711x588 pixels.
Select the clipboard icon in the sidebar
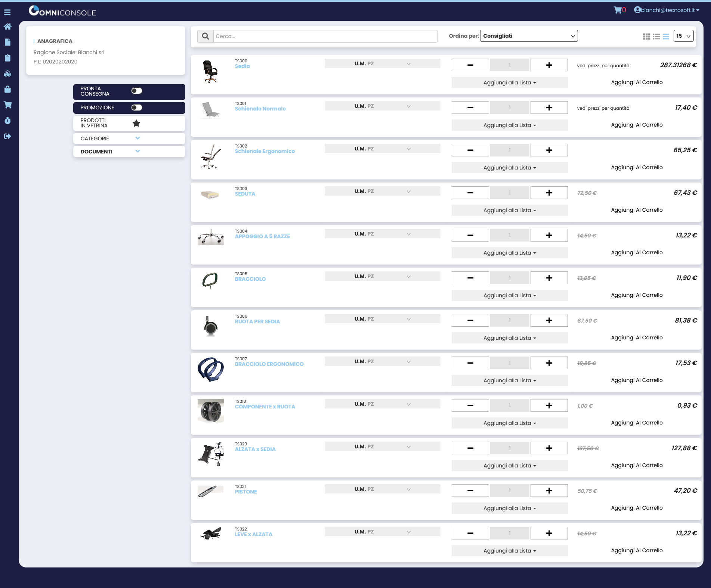point(7,58)
